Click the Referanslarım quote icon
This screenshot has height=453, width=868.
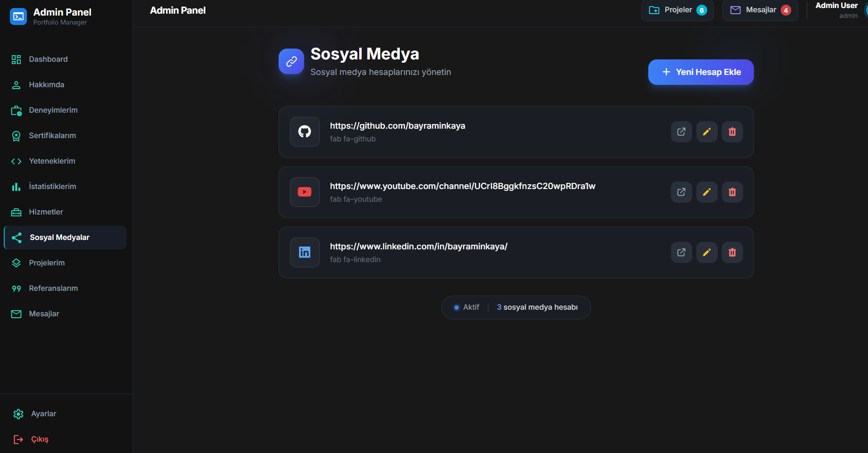point(17,288)
